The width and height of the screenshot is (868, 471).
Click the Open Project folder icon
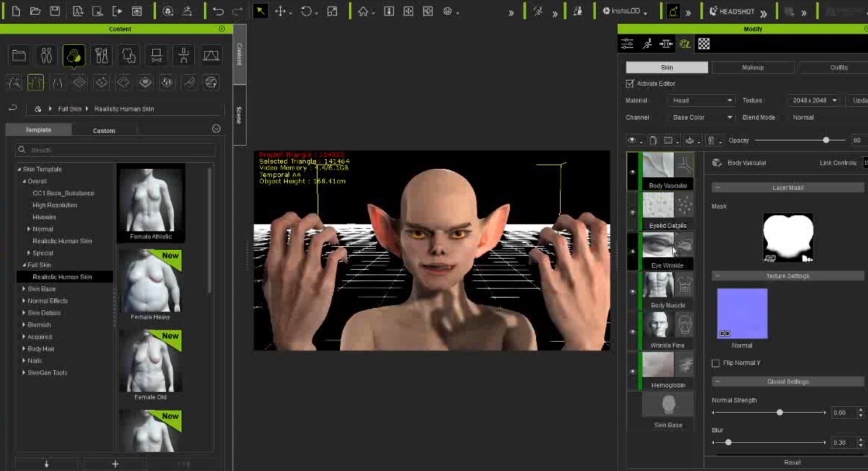(x=35, y=11)
